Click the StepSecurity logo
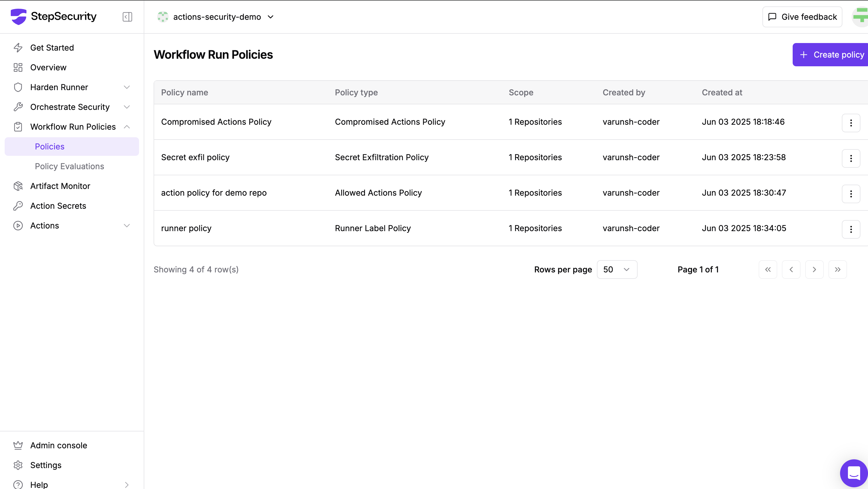The image size is (868, 489). click(54, 17)
